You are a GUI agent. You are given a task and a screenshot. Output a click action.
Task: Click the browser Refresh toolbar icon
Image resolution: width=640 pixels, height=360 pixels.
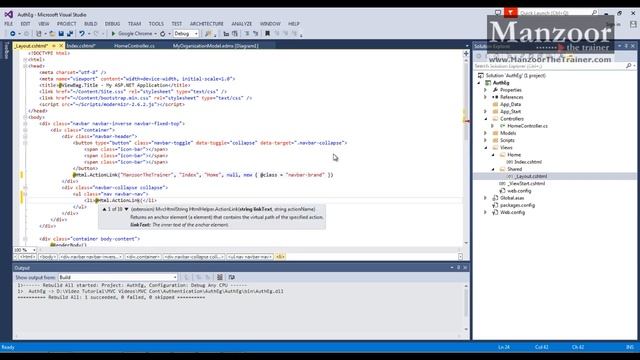[x=162, y=34]
